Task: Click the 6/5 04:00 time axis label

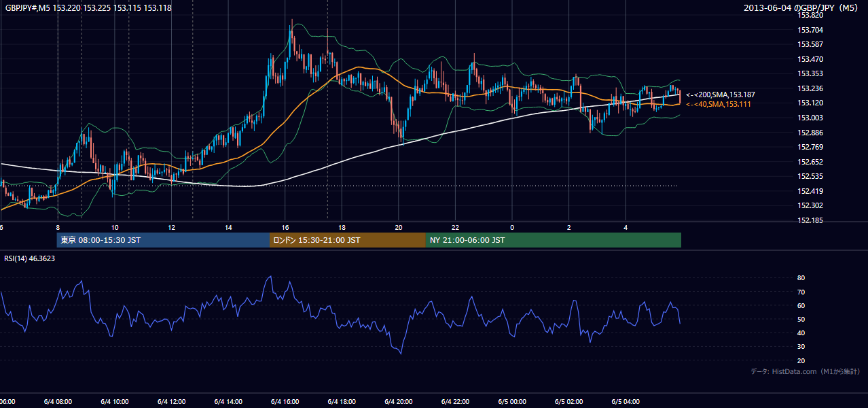Action: [626, 402]
